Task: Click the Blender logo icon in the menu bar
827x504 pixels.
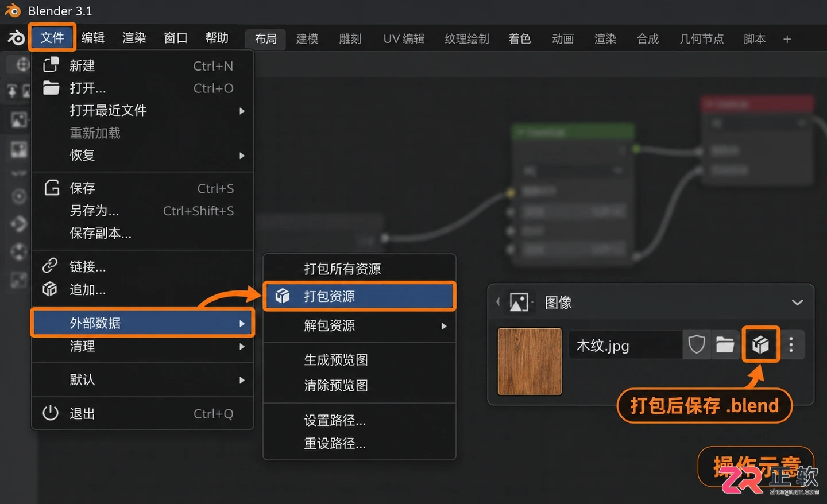Action: click(16, 38)
